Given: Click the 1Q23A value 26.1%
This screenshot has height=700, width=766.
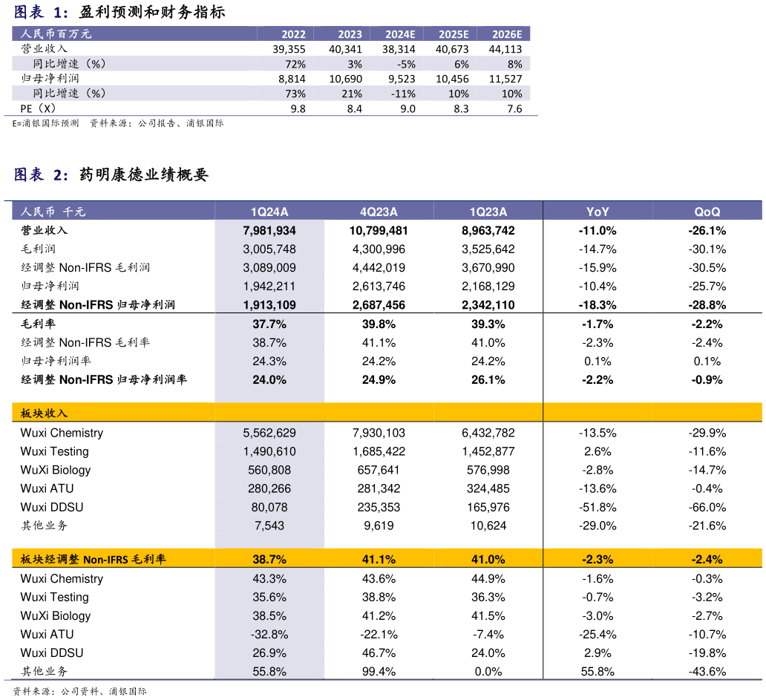Looking at the screenshot, I should click(488, 379).
